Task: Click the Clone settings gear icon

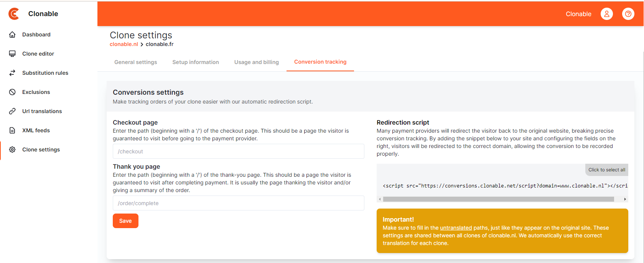Action: (12, 150)
